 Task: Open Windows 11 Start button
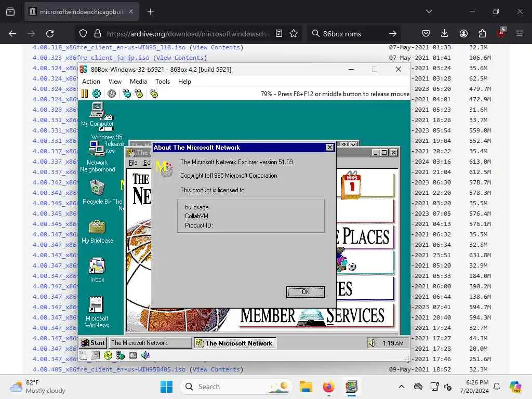click(166, 387)
